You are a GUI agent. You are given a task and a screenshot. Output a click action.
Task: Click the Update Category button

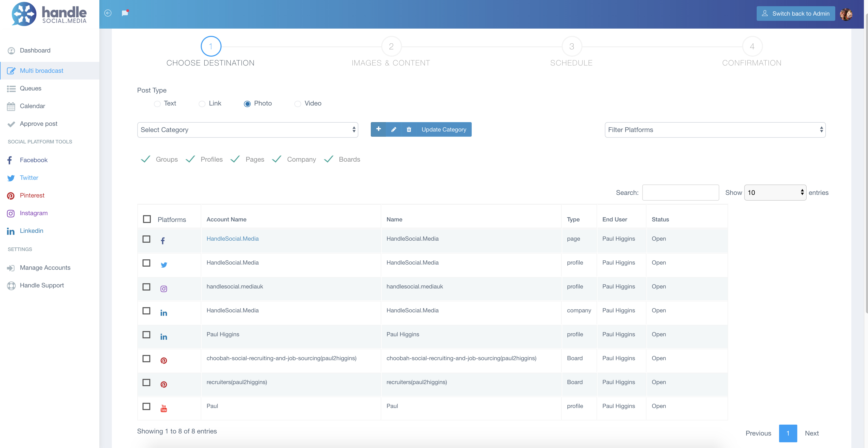pos(443,129)
